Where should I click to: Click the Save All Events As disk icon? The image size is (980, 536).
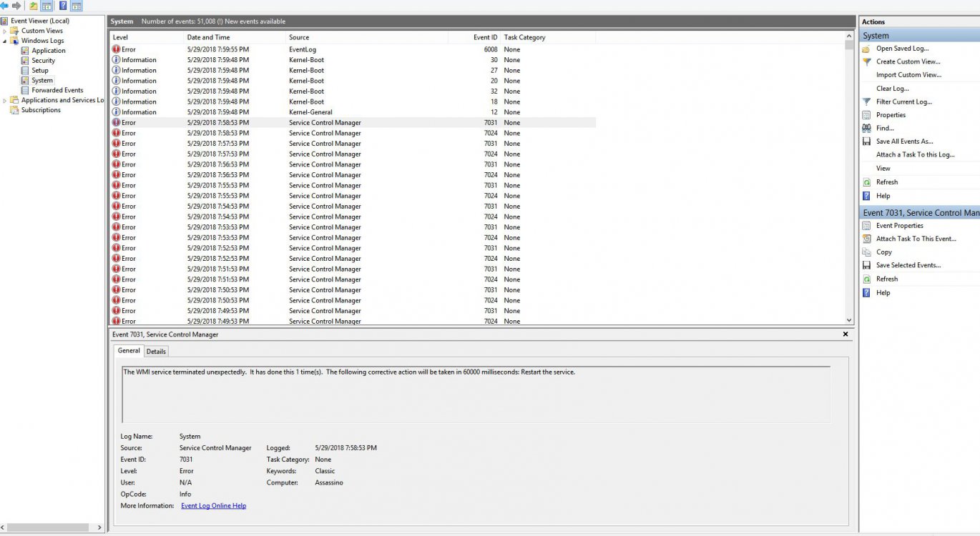click(x=866, y=142)
